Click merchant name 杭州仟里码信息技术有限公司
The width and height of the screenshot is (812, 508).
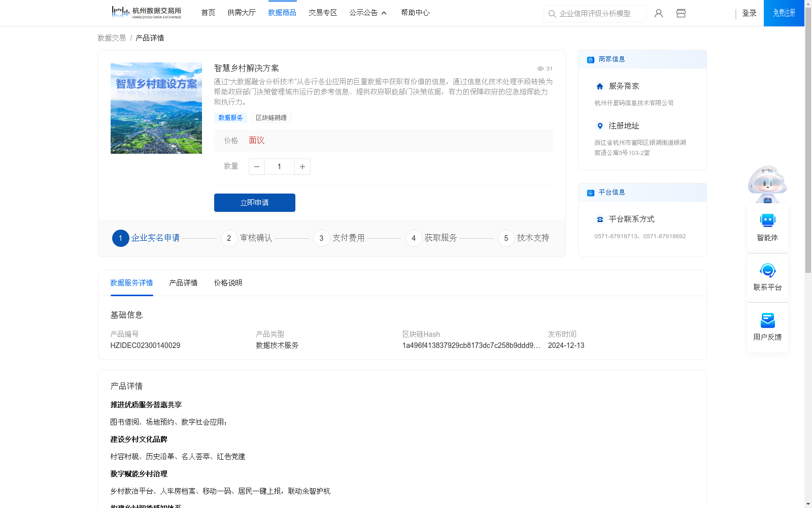[x=634, y=103]
